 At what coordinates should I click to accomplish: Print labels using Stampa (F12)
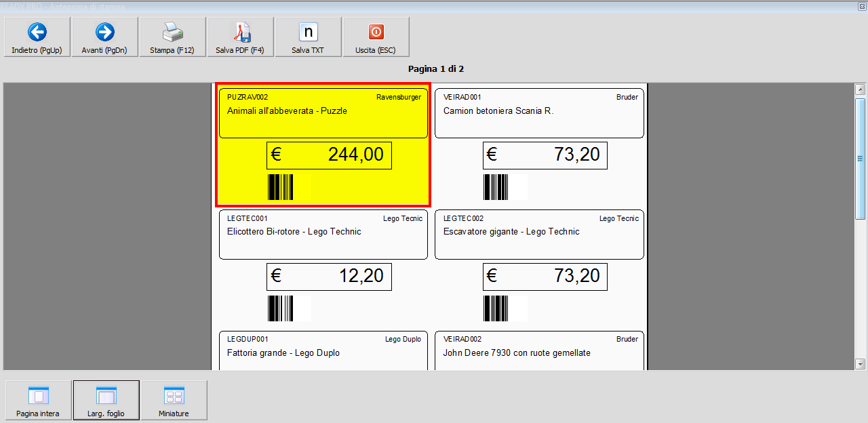(x=173, y=37)
